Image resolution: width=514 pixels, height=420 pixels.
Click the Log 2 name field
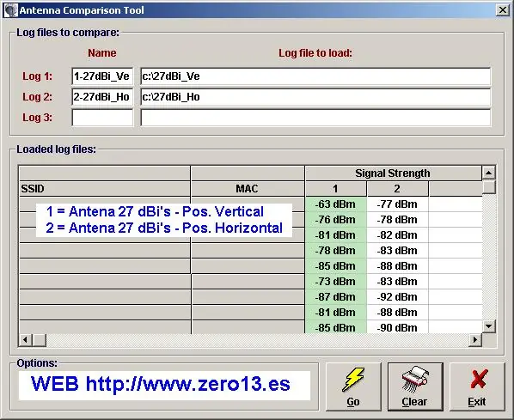(x=102, y=97)
